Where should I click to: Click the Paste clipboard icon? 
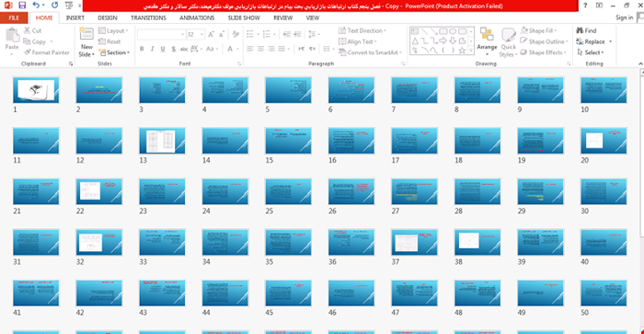click(12, 36)
